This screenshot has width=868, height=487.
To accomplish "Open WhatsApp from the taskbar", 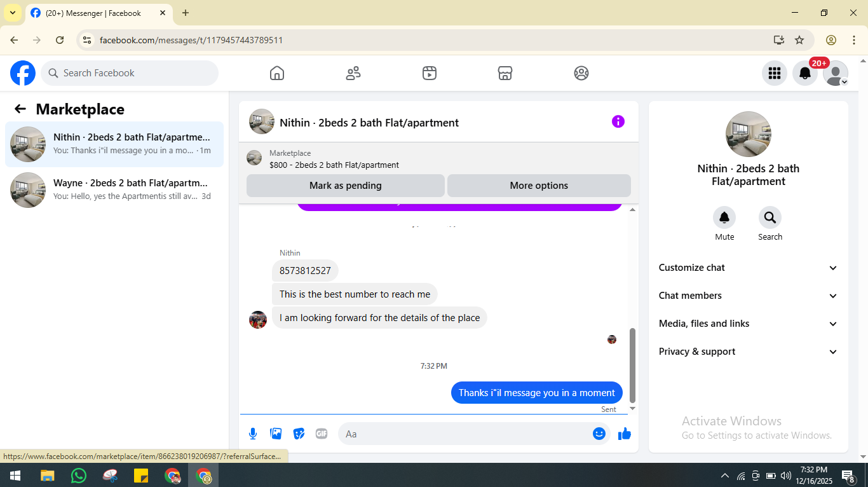I will tap(79, 476).
